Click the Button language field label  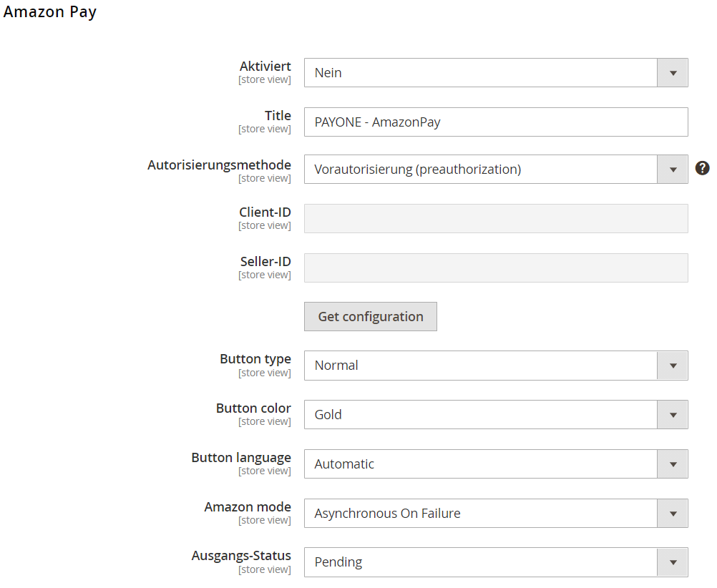point(241,458)
